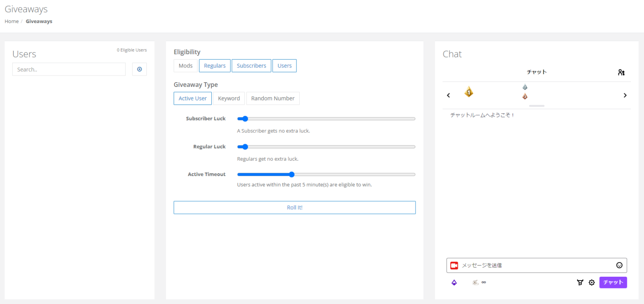644x304 pixels.
Task: Switch giveaway type to Keyword
Action: (x=229, y=98)
